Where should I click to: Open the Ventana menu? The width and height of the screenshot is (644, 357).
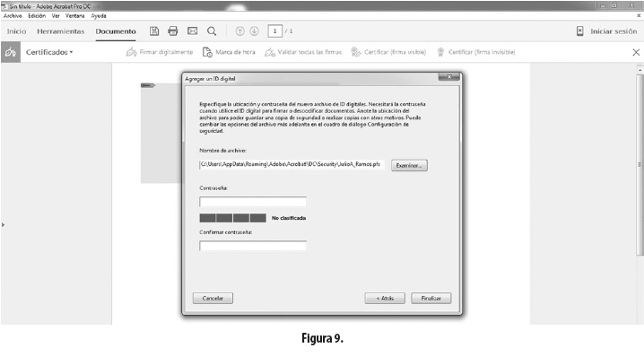pyautogui.click(x=74, y=16)
